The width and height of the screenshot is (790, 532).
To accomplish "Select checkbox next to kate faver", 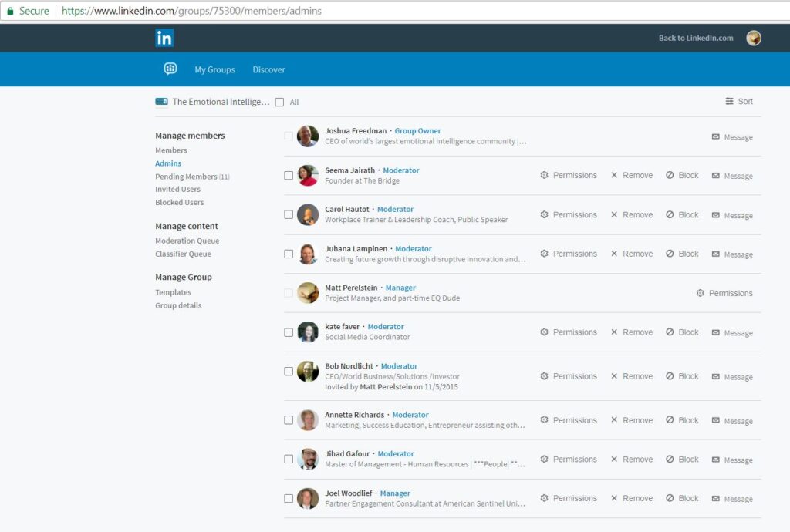I will 289,332.
